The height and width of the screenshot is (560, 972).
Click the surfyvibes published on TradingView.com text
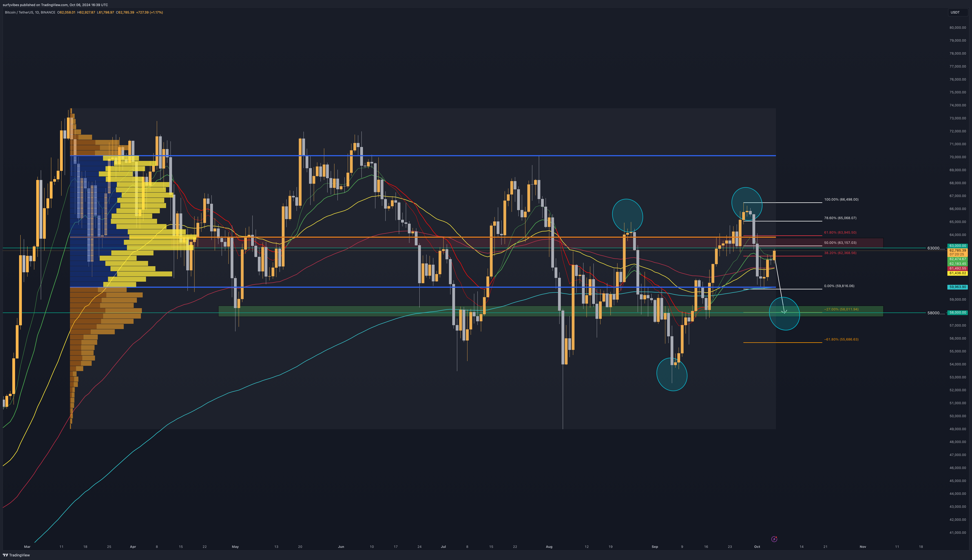[55, 5]
